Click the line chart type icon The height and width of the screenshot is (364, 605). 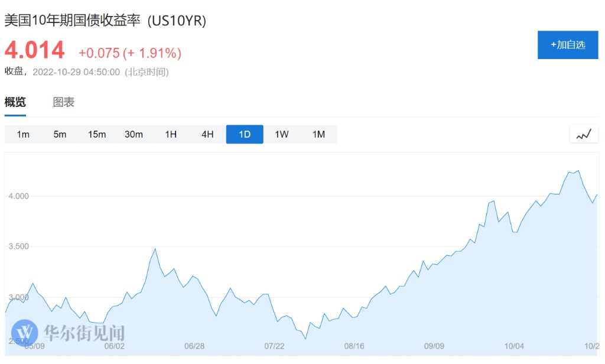584,134
